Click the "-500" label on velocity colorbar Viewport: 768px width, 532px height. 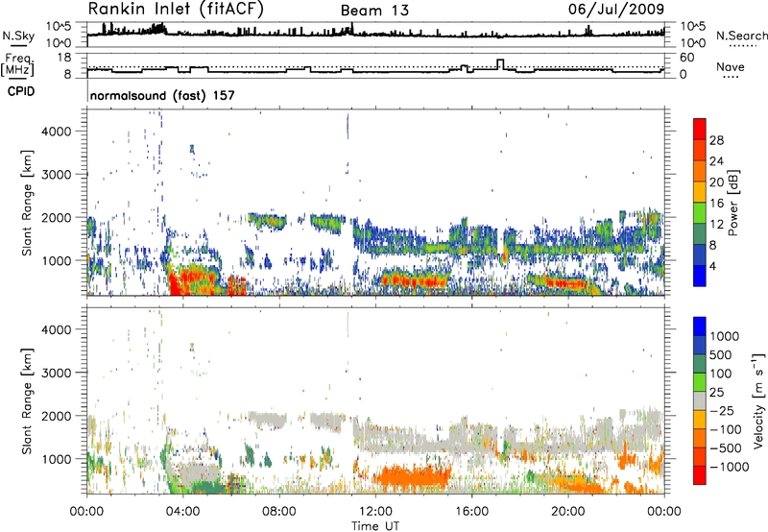click(x=725, y=448)
